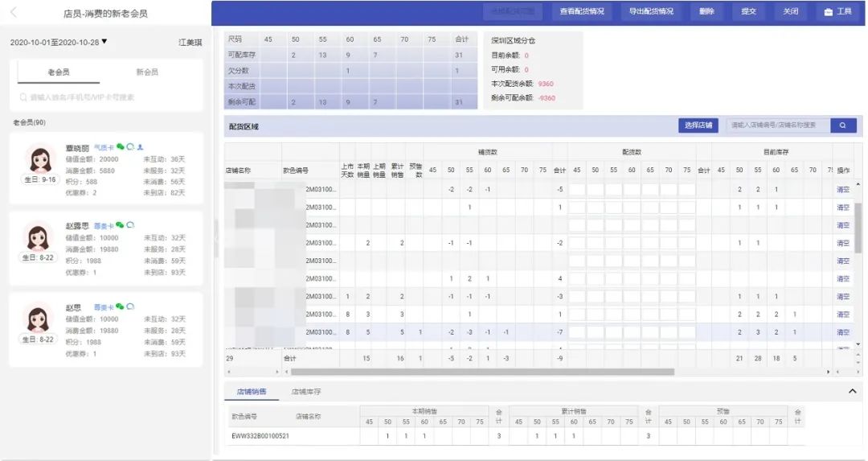This screenshot has width=868, height=461.
Task: Click the 老会员(90) list heading
Action: click(30, 122)
